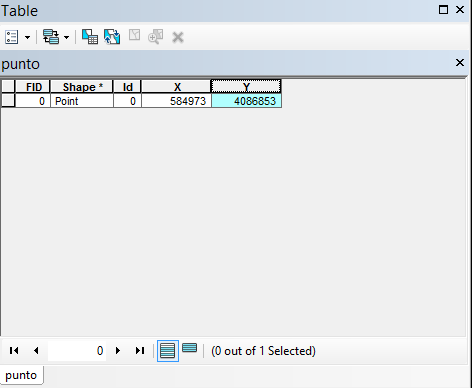Select the Shape * column header
Screen dimensions: 472x388
click(82, 87)
